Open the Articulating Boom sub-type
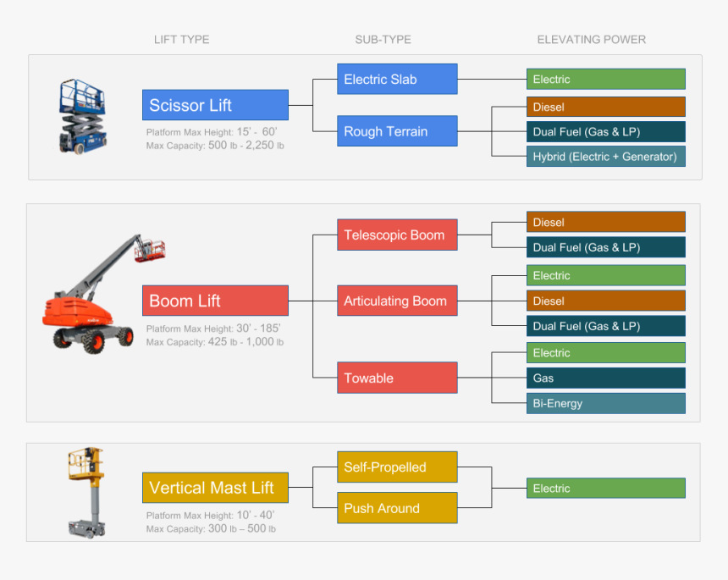 coord(396,301)
